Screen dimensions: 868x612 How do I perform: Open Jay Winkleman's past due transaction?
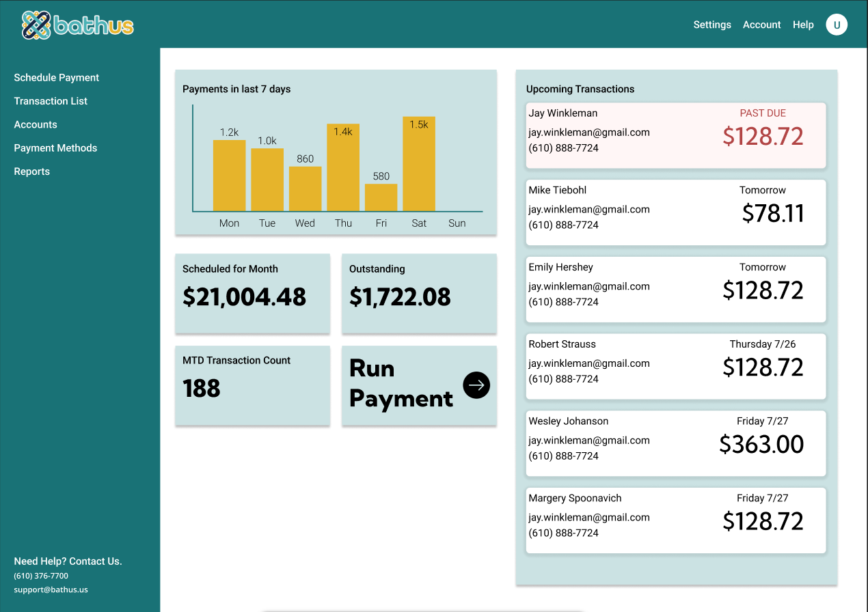(675, 135)
